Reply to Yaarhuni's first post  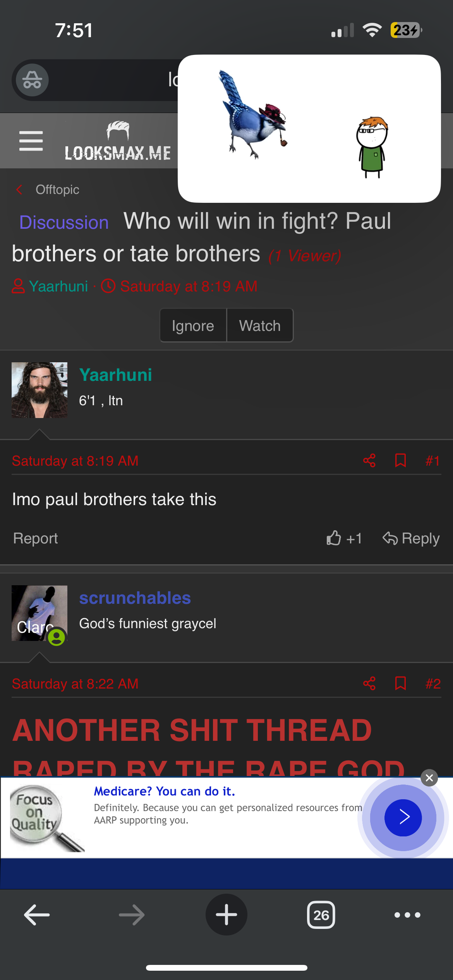coord(411,538)
